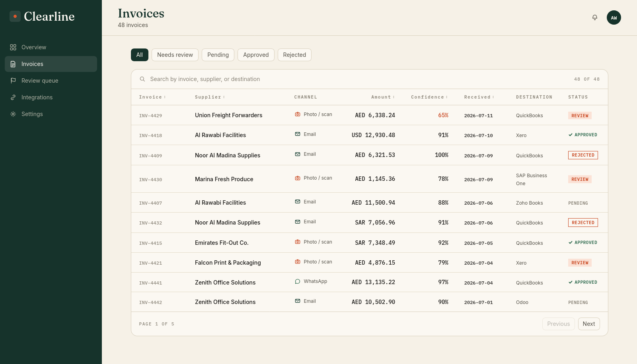
Task: Show Rejected invoices only
Action: (x=294, y=55)
